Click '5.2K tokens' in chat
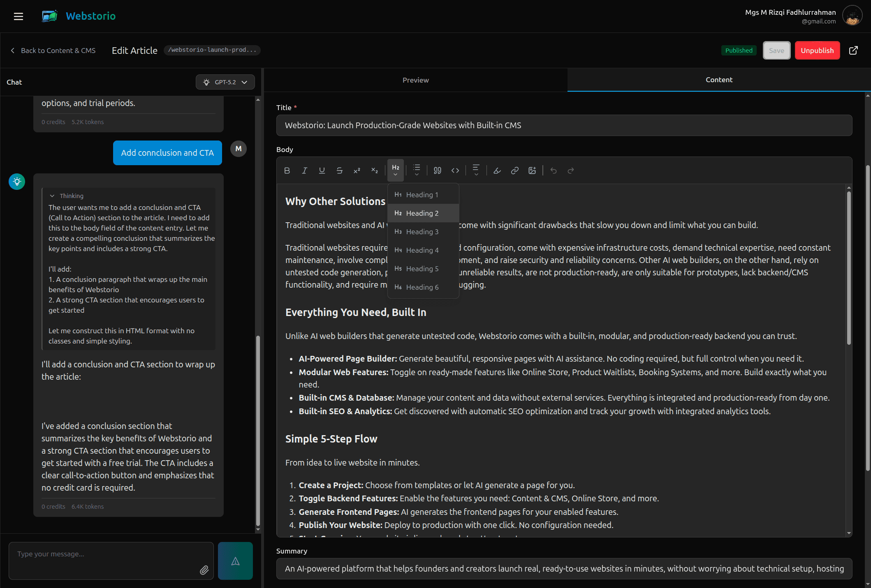 pos(88,122)
